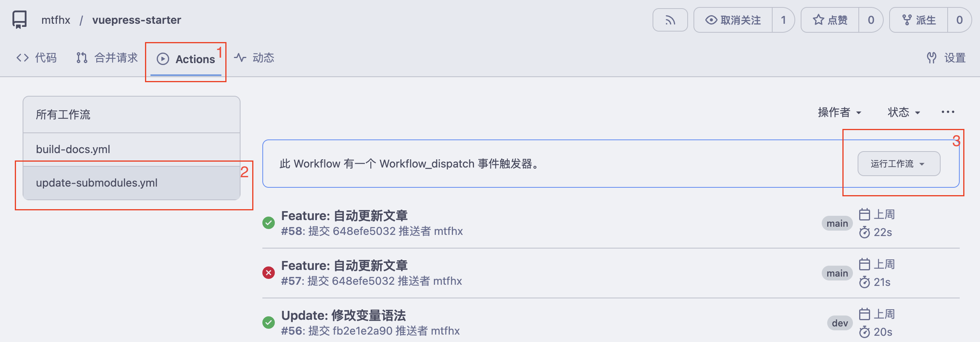Image resolution: width=980 pixels, height=342 pixels.
Task: Open the 操作者 filter dropdown
Action: 839,113
